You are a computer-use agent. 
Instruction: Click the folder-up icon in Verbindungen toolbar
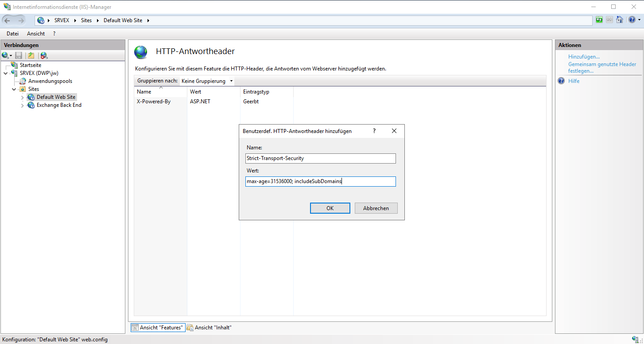(31, 55)
